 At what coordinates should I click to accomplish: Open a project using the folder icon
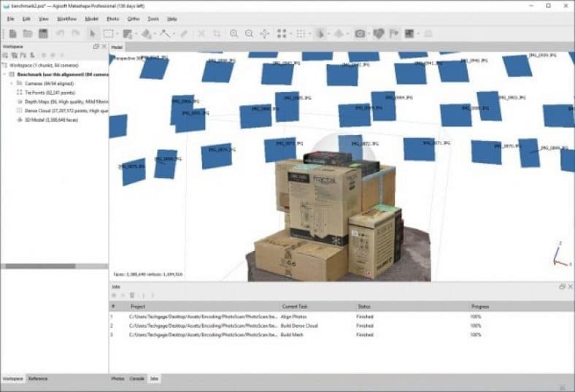(28, 34)
